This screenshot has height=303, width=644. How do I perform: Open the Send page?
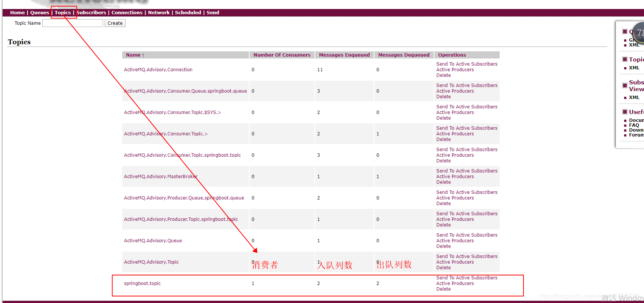pos(213,12)
